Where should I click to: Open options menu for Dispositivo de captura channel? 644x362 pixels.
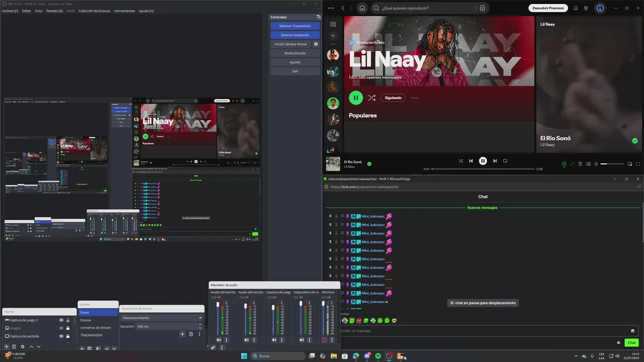(309, 340)
